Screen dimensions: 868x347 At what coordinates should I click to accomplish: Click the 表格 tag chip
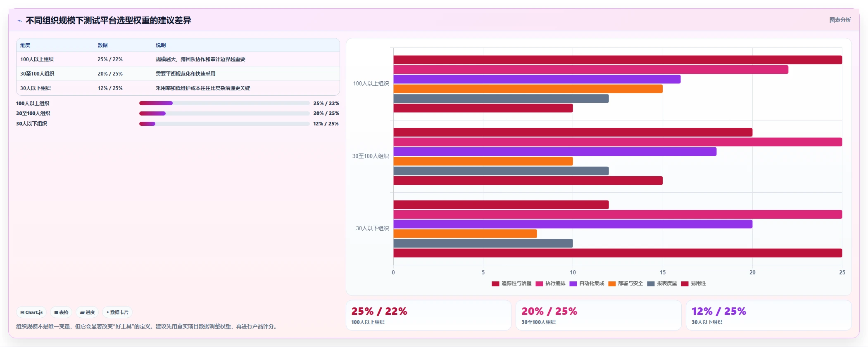point(61,312)
